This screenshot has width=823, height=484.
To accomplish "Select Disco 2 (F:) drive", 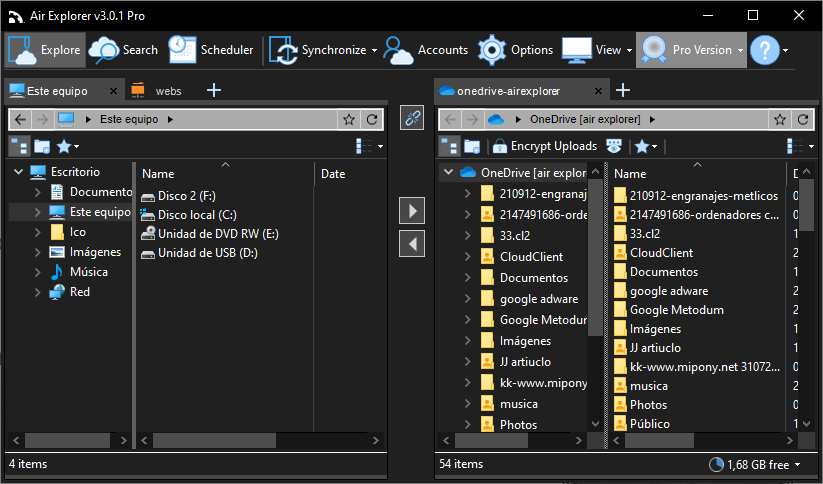I will pyautogui.click(x=178, y=196).
